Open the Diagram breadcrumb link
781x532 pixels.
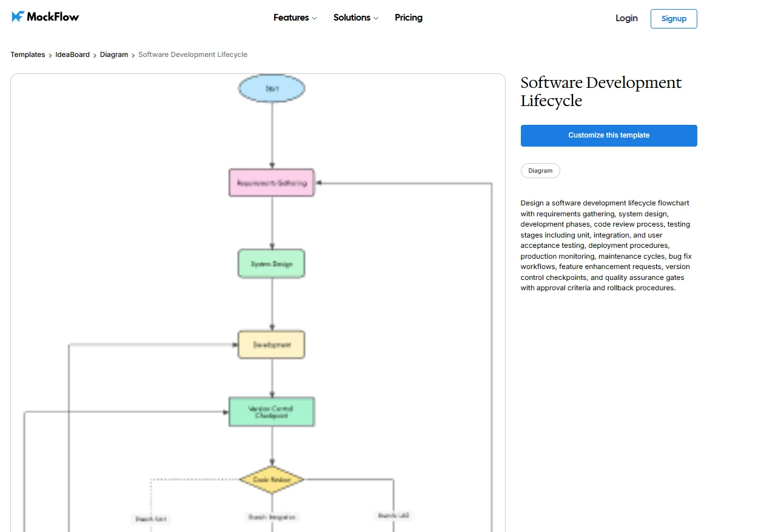[x=114, y=55]
